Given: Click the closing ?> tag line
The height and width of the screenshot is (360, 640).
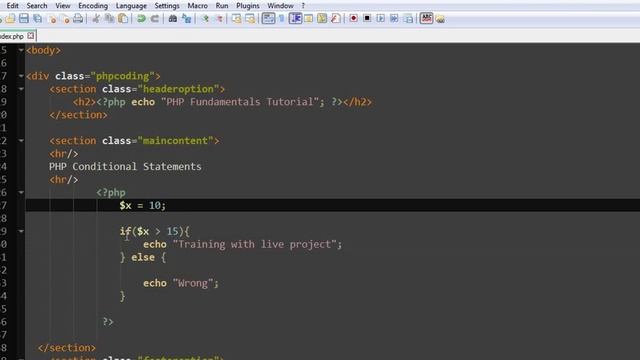Looking at the screenshot, I should tap(108, 322).
